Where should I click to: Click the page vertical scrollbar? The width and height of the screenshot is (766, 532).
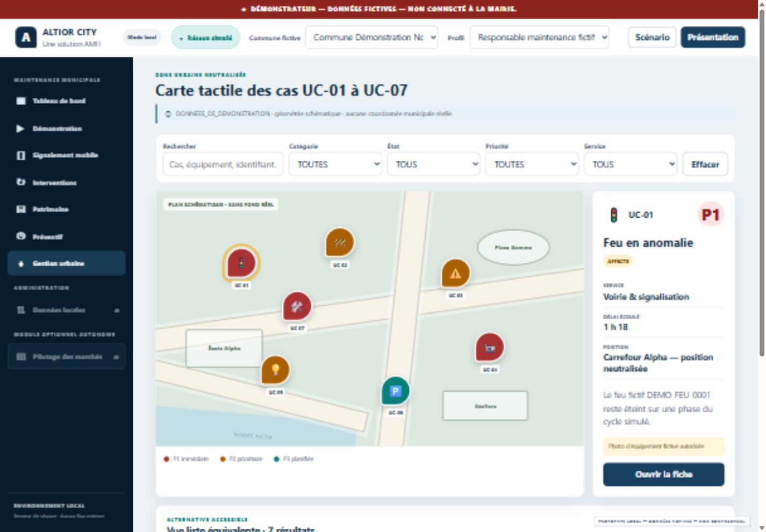tap(762, 183)
